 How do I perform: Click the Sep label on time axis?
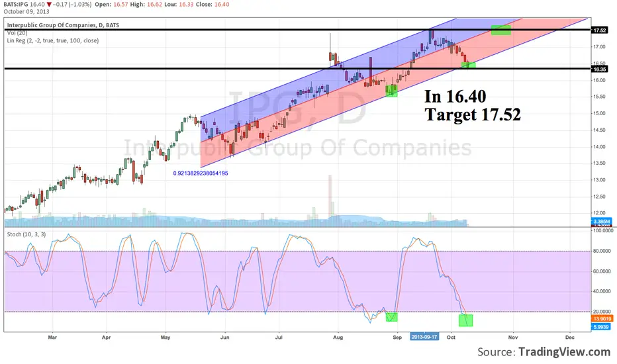click(x=397, y=338)
